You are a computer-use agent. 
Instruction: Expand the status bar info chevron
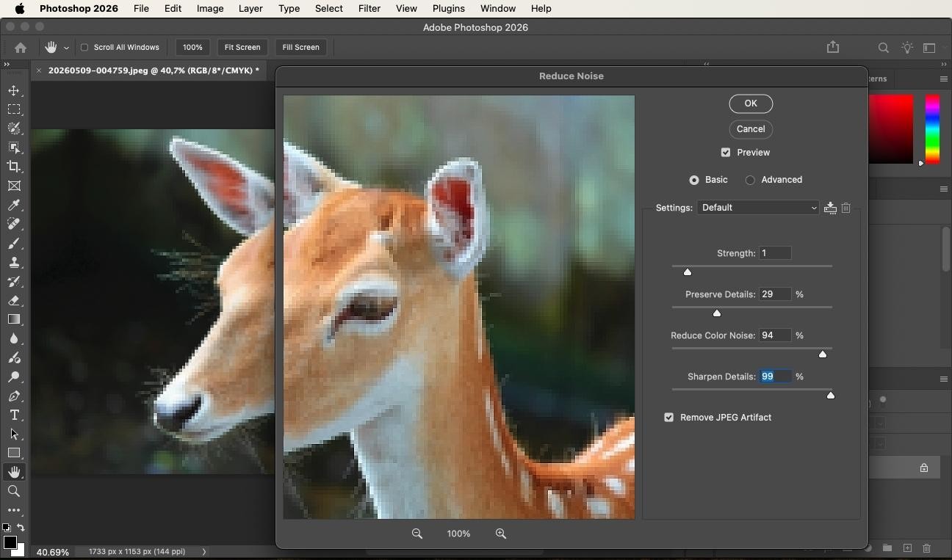[204, 551]
